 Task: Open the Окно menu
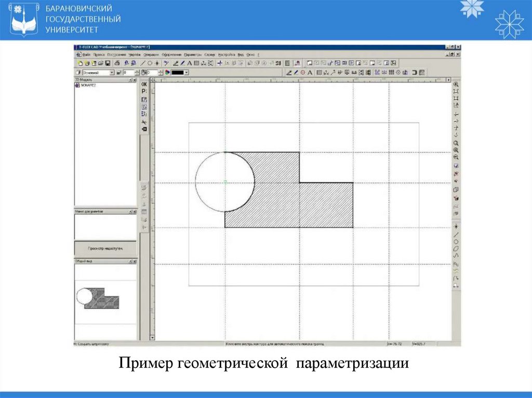251,54
